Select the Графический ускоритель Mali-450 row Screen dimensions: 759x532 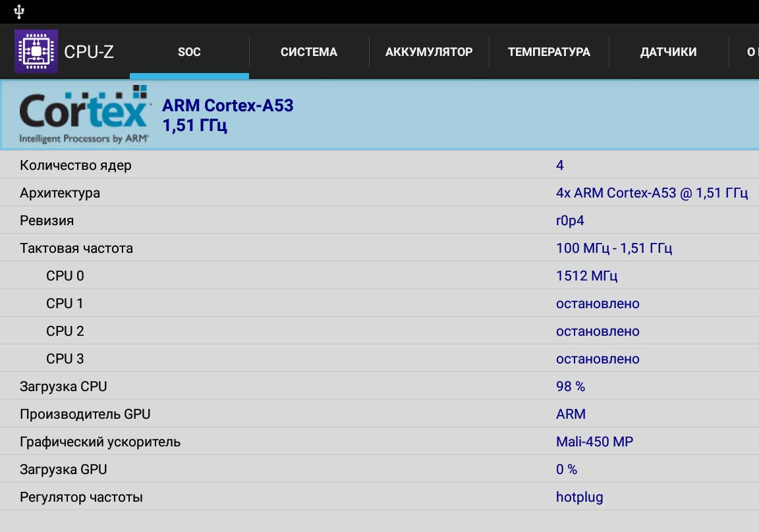[379, 442]
